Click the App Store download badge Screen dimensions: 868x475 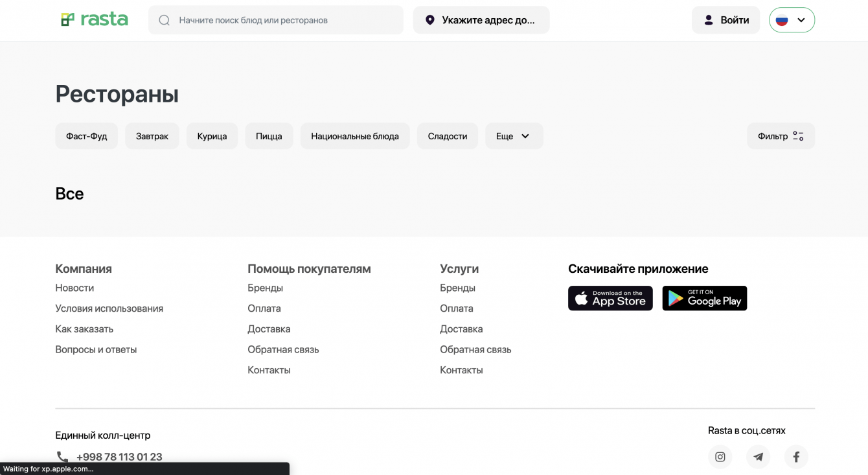click(x=610, y=298)
